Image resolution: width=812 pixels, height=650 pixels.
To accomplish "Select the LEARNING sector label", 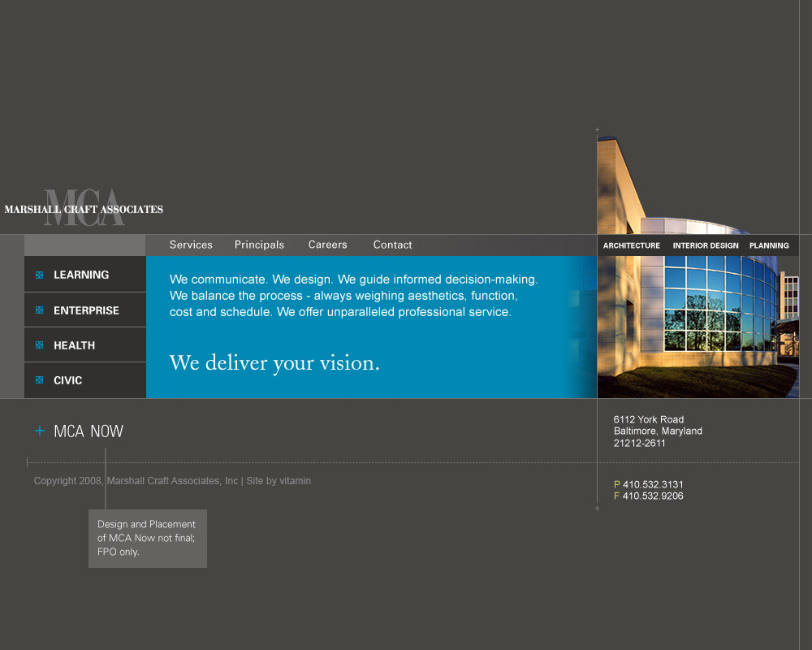I will coord(81,275).
